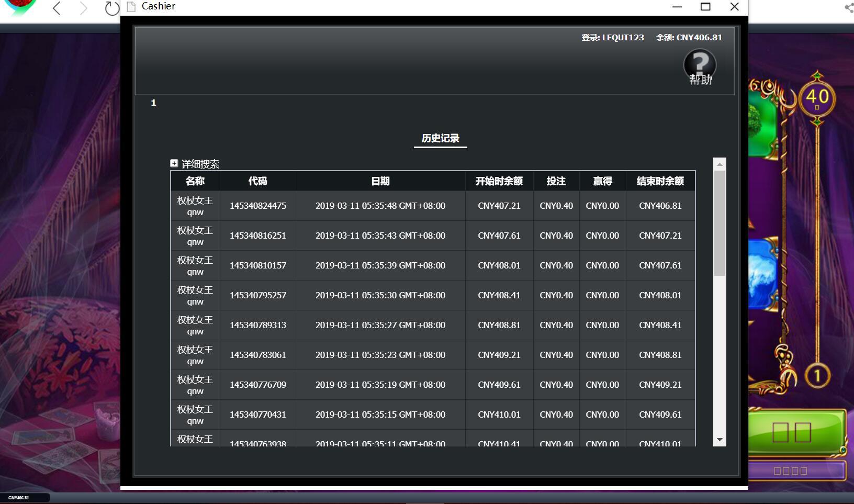Click the 日期 column header

point(380,181)
